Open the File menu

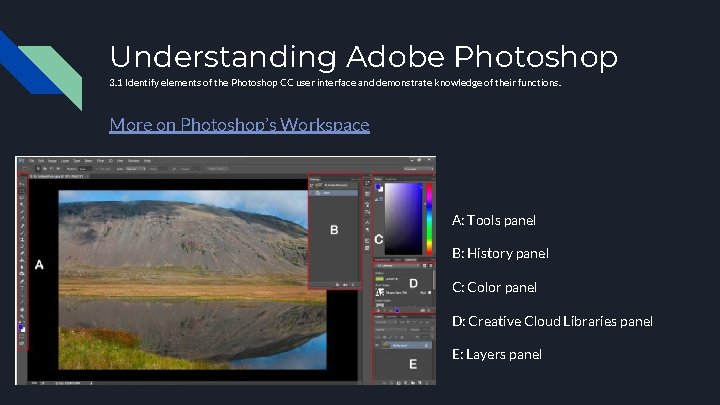(x=31, y=161)
